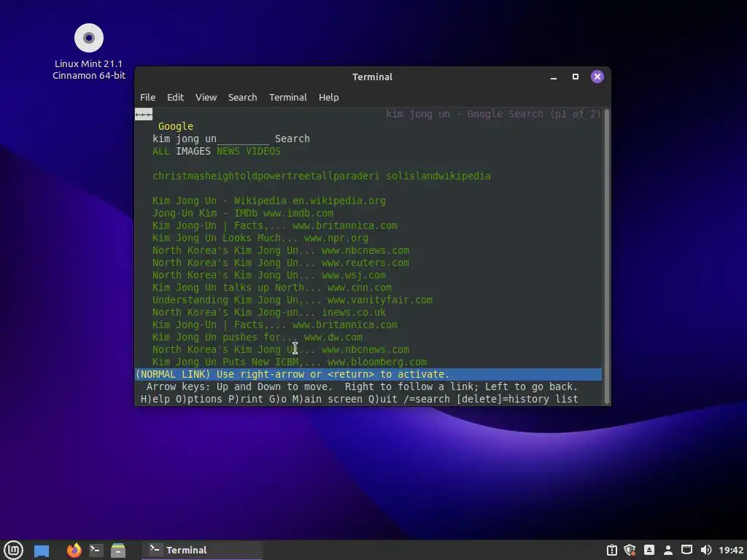Viewport: 747px width, 560px height.
Task: Click the yellow Google heading
Action: tap(176, 126)
